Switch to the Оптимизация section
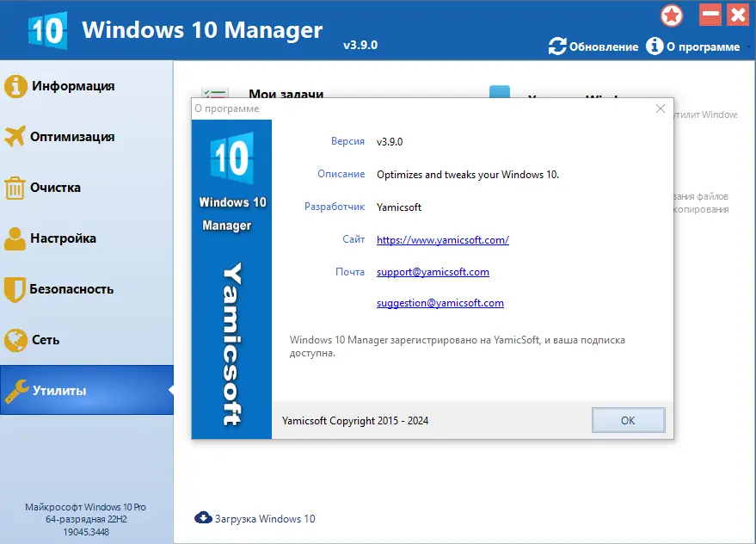 (87, 137)
